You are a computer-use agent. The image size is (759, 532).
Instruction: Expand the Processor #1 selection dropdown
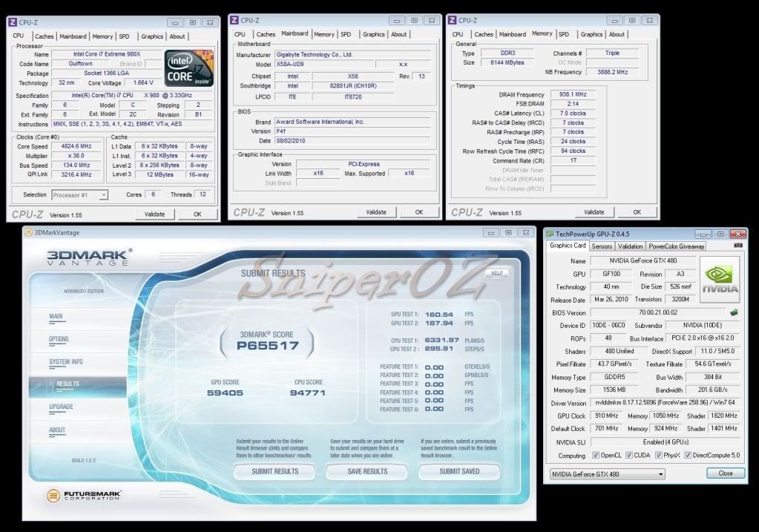tap(79, 194)
